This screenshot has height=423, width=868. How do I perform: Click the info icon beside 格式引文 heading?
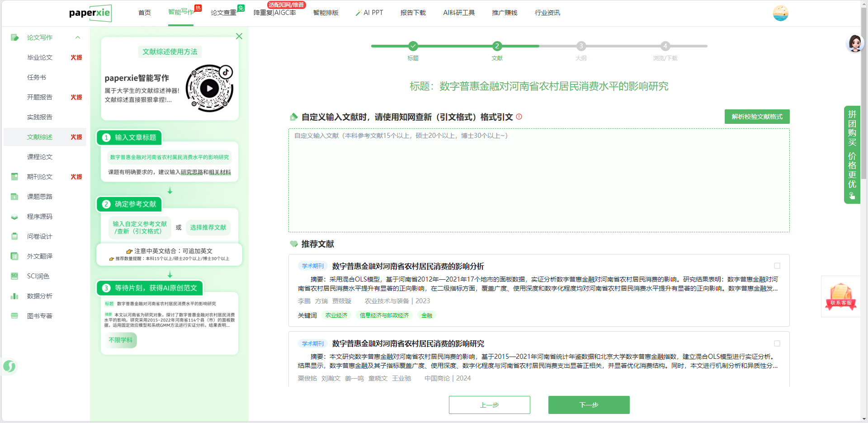coord(519,117)
